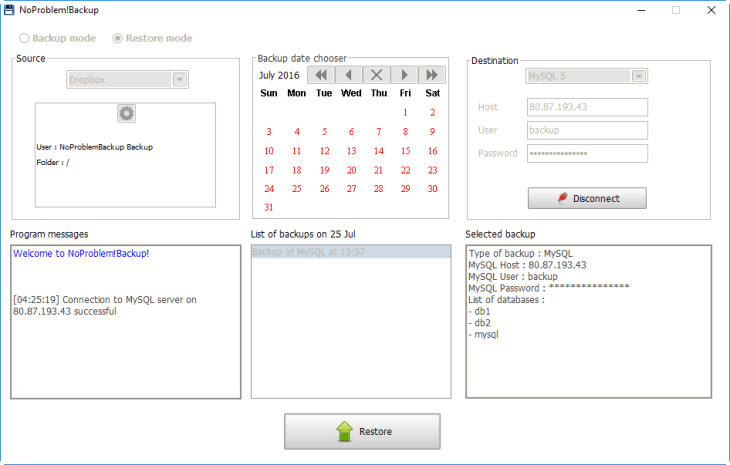
Task: Click the db2 database line
Action: [x=480, y=323]
